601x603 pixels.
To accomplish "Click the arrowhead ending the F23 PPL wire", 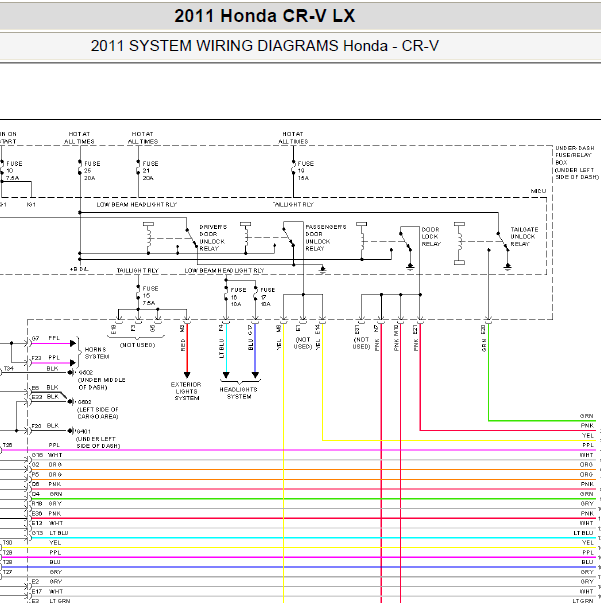I will (x=73, y=363).
